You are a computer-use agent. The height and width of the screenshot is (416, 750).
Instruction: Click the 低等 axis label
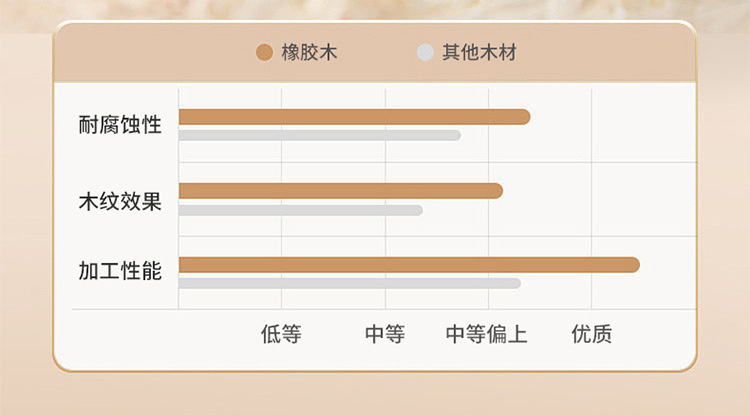click(281, 334)
